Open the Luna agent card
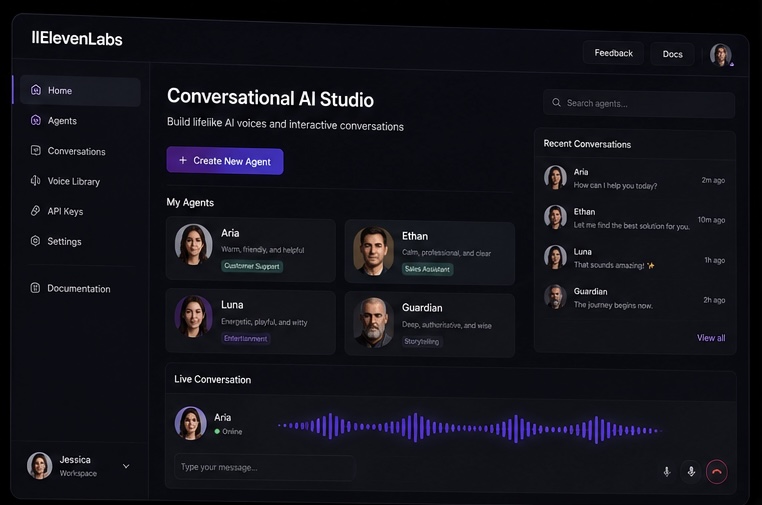 (x=250, y=322)
